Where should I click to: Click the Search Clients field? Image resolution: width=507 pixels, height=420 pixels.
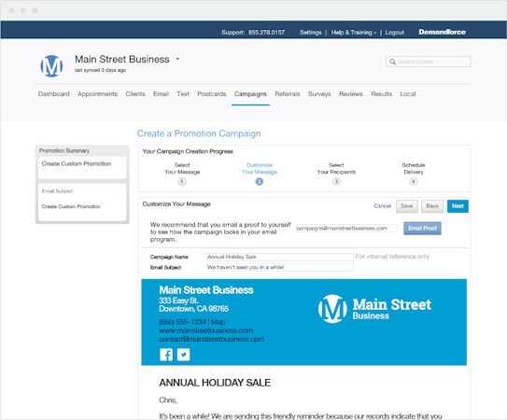coord(429,62)
